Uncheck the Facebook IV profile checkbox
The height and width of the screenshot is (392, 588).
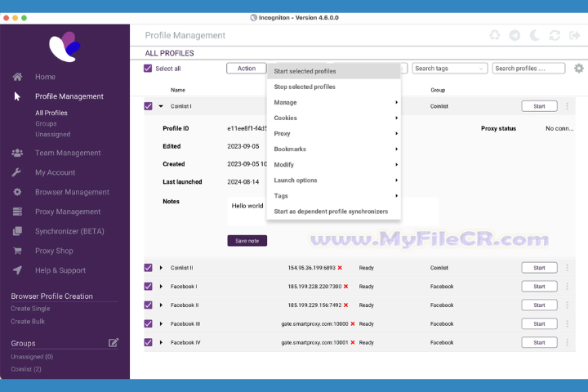point(148,342)
